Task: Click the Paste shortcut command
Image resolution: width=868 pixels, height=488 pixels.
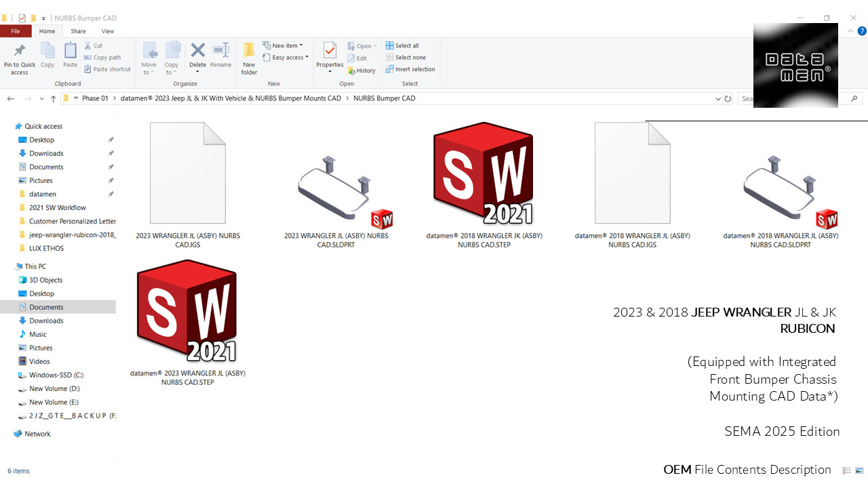Action: (x=107, y=69)
